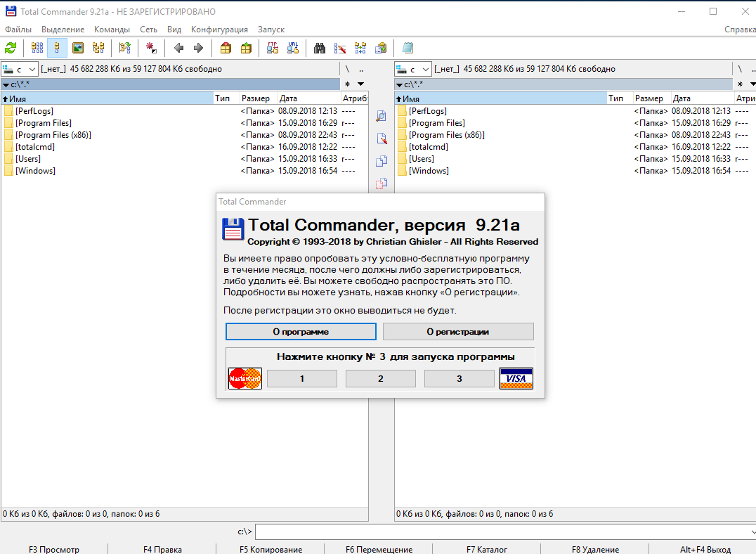Click the VISA logo in the dialog
This screenshot has width=756, height=554.
click(x=516, y=378)
